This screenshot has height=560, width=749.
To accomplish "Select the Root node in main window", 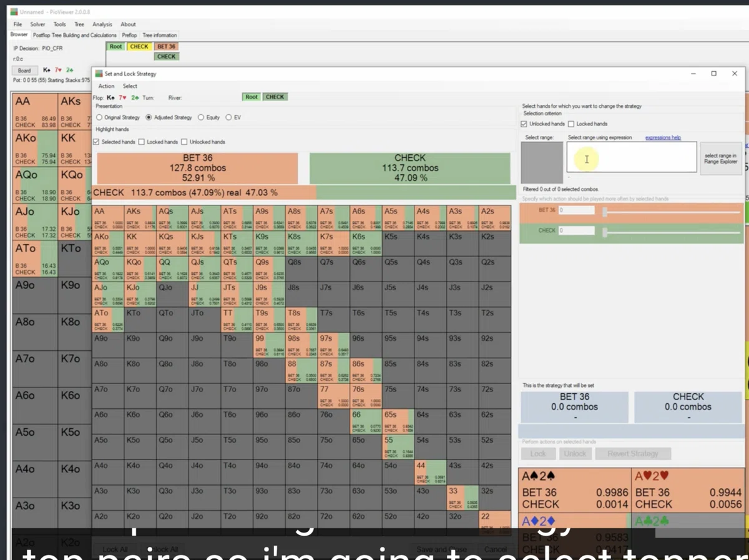I will coord(115,46).
